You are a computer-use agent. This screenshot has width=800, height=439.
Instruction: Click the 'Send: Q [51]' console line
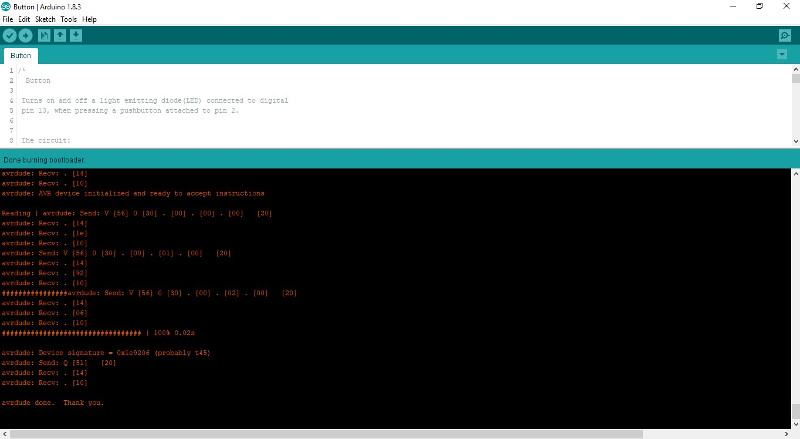(59, 362)
